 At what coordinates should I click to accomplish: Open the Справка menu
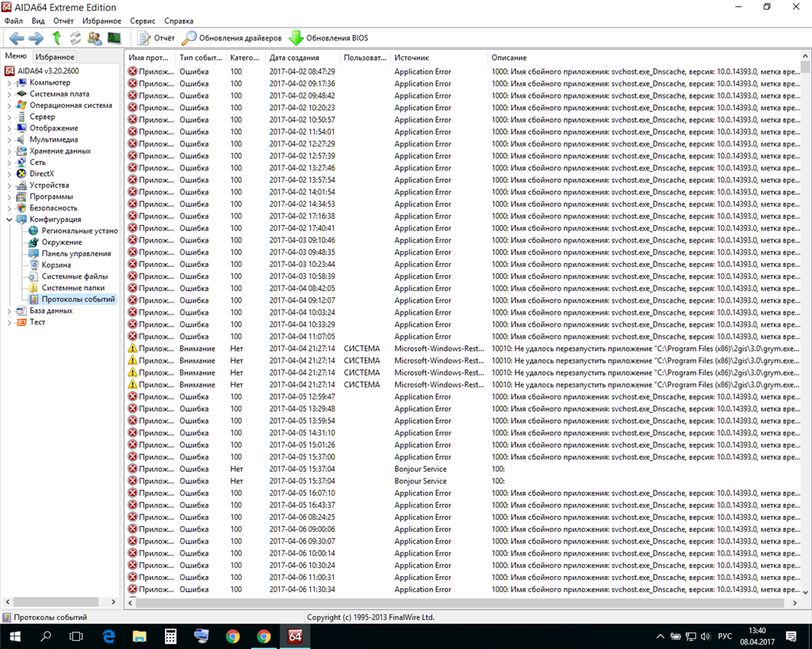178,21
